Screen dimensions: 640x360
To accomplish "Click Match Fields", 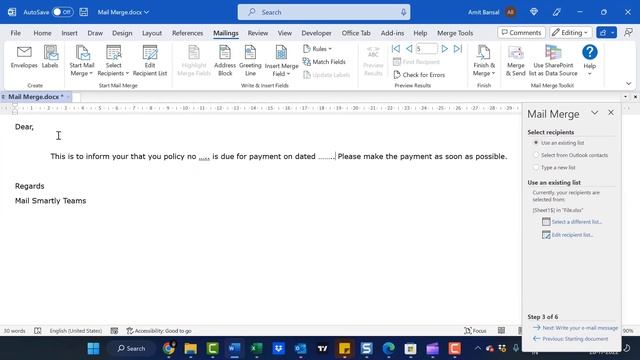I will click(324, 62).
